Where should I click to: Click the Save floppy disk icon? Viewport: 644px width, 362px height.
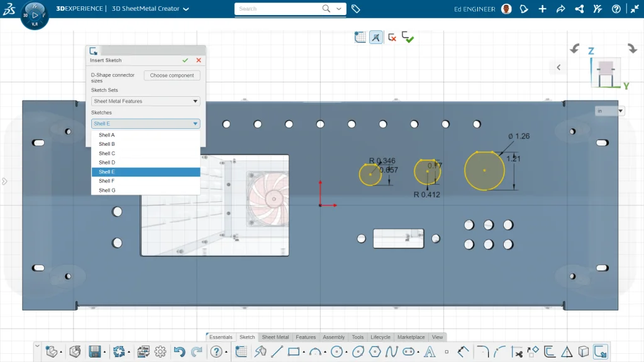click(x=95, y=352)
